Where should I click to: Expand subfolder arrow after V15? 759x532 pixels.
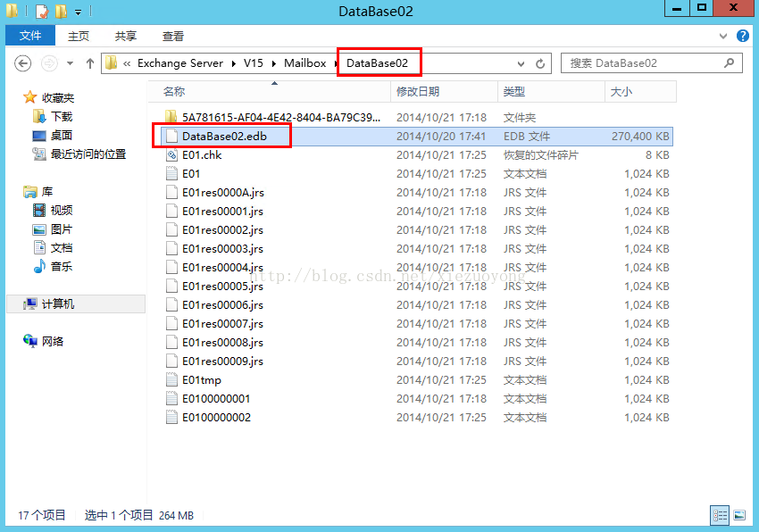tap(274, 63)
